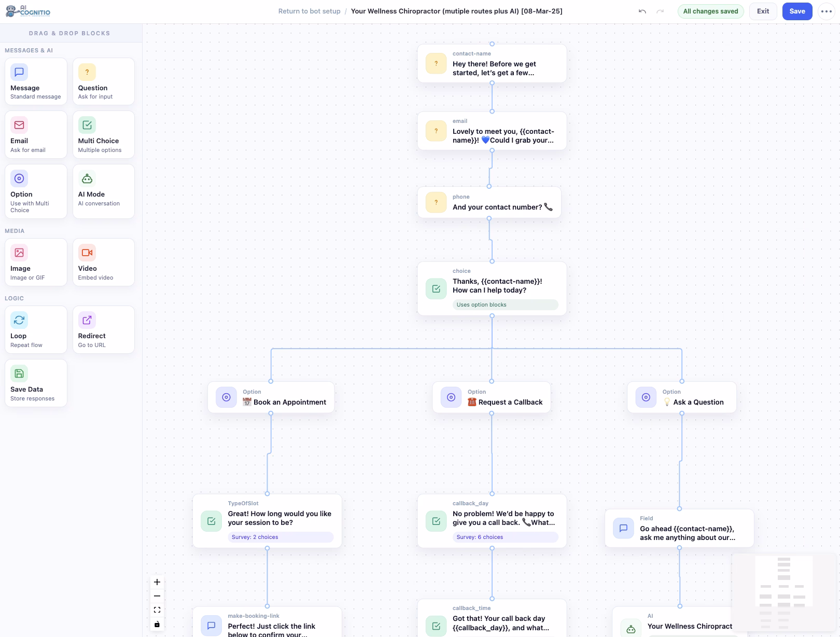
Task: Click the minimap overview thumbnail
Action: 784,594
